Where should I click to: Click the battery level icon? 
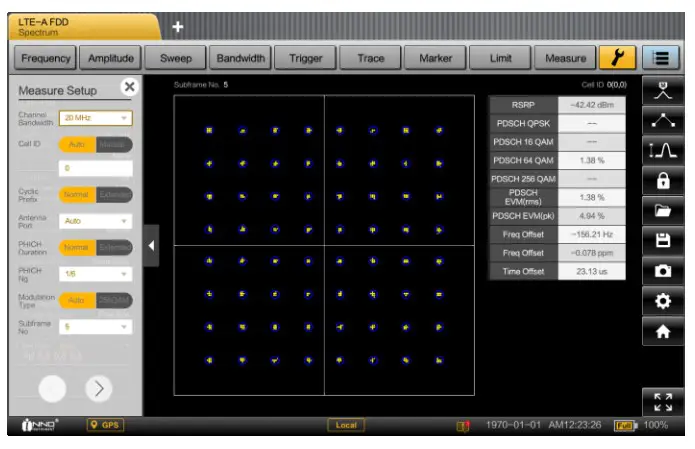click(625, 426)
